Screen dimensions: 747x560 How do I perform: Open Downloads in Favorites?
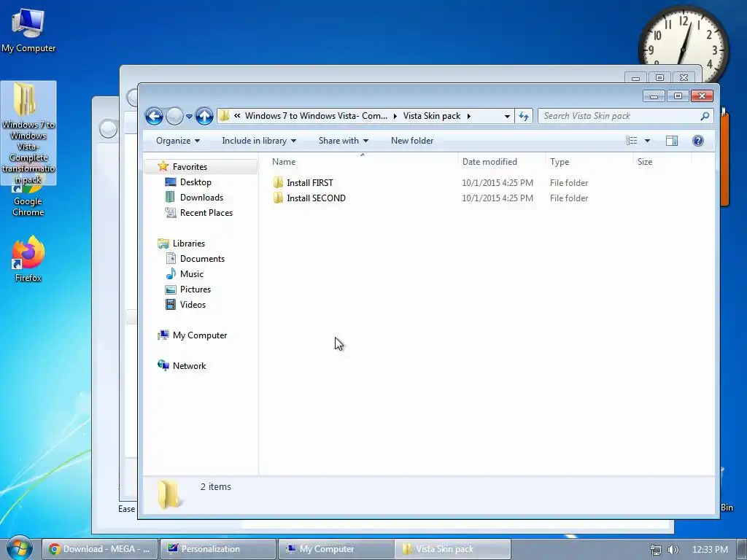click(201, 197)
